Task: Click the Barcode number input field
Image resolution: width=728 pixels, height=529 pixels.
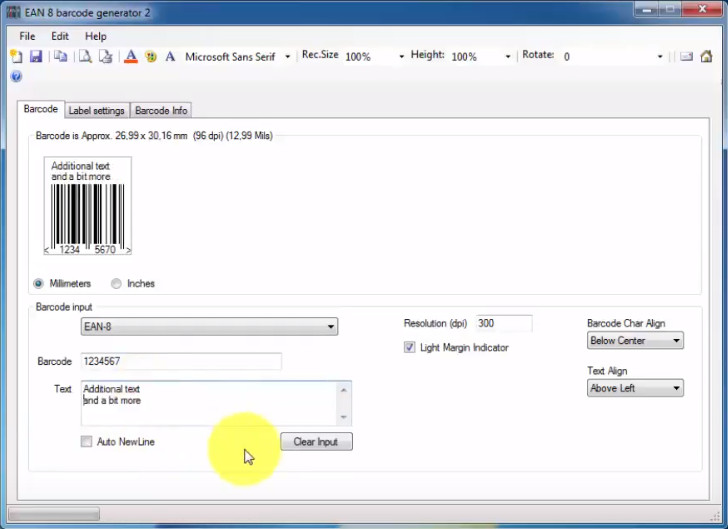Action: coord(181,361)
